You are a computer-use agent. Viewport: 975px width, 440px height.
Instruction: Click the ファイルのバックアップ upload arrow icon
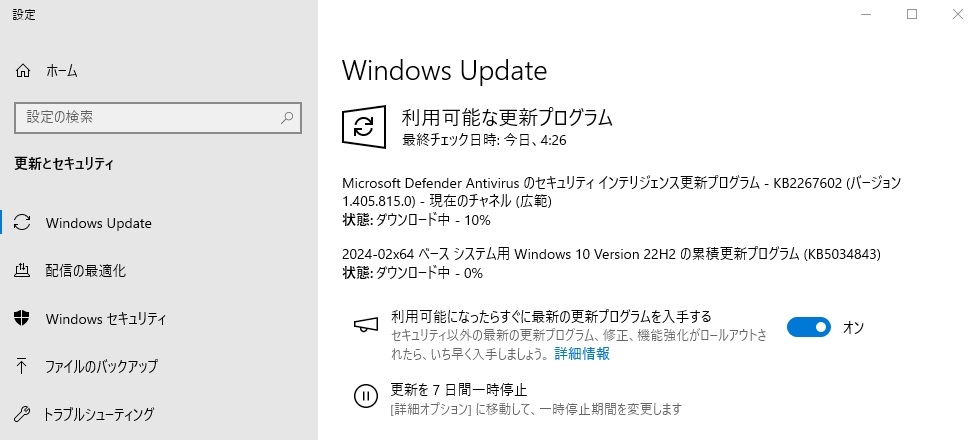(24, 366)
